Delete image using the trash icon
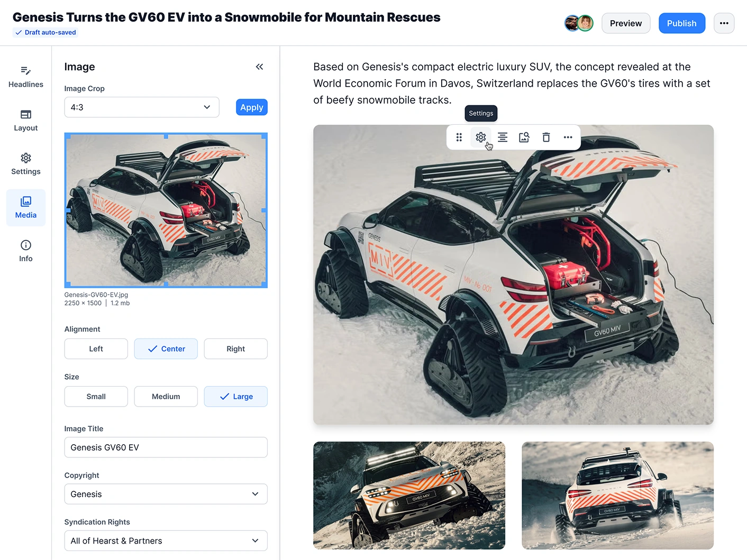This screenshot has width=747, height=560. (546, 137)
